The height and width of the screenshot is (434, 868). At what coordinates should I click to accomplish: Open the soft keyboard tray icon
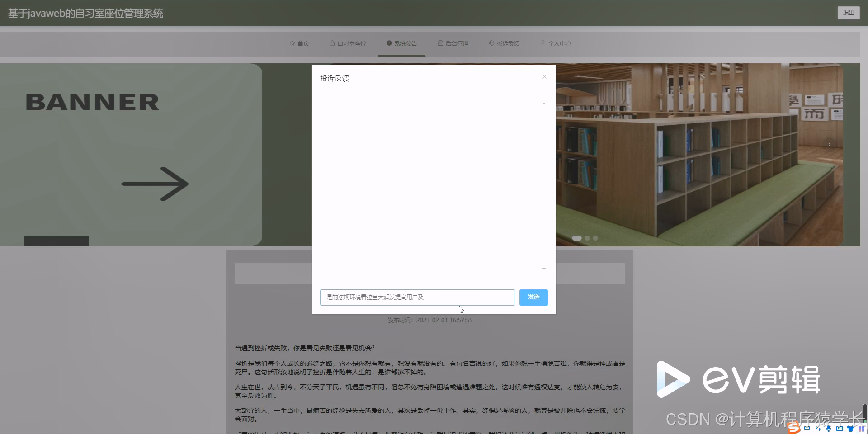point(840,429)
